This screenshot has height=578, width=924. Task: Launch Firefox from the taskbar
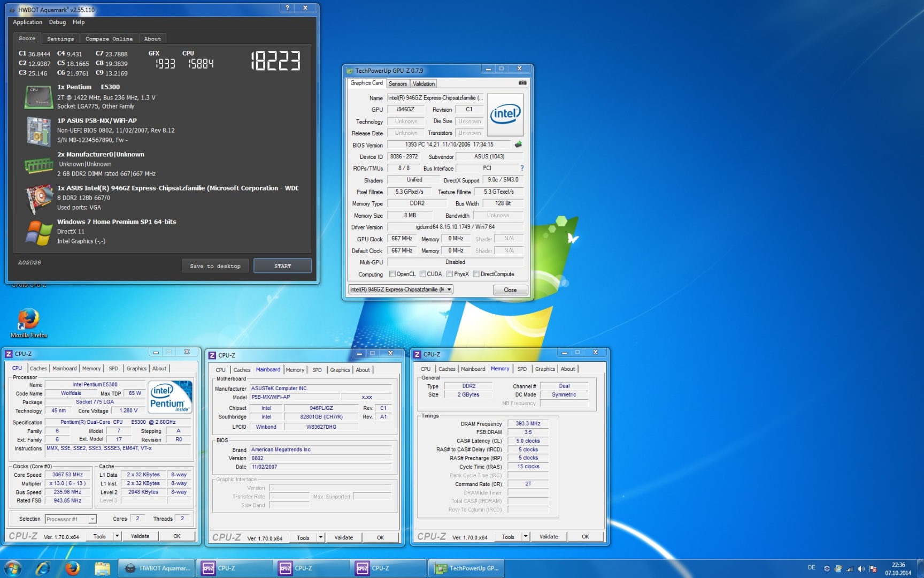coord(73,568)
